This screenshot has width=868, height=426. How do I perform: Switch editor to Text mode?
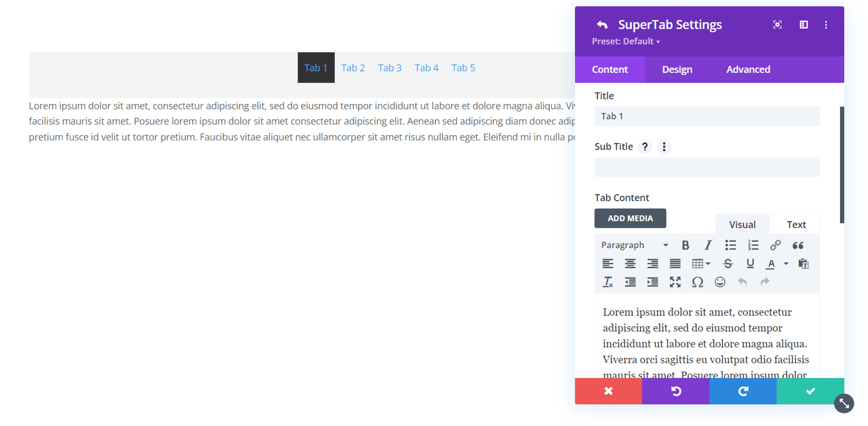point(796,224)
